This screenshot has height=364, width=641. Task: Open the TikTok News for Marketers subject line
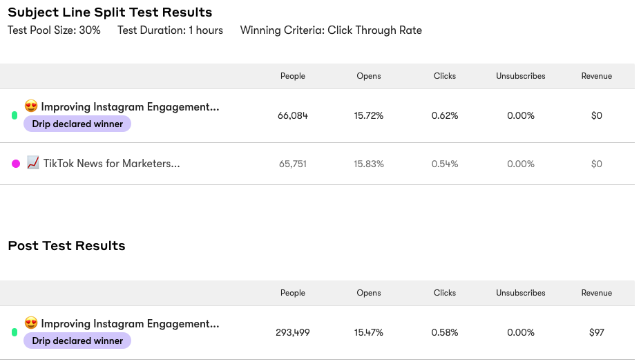(x=111, y=164)
